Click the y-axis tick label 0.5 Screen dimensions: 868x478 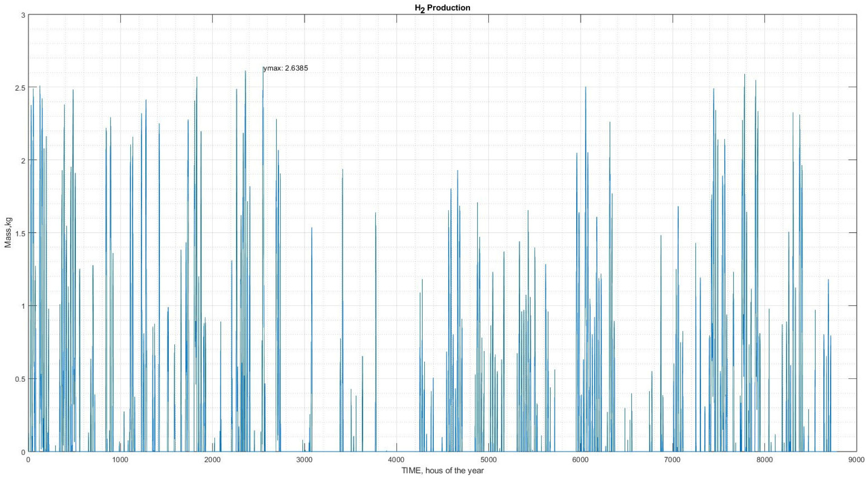click(20, 379)
